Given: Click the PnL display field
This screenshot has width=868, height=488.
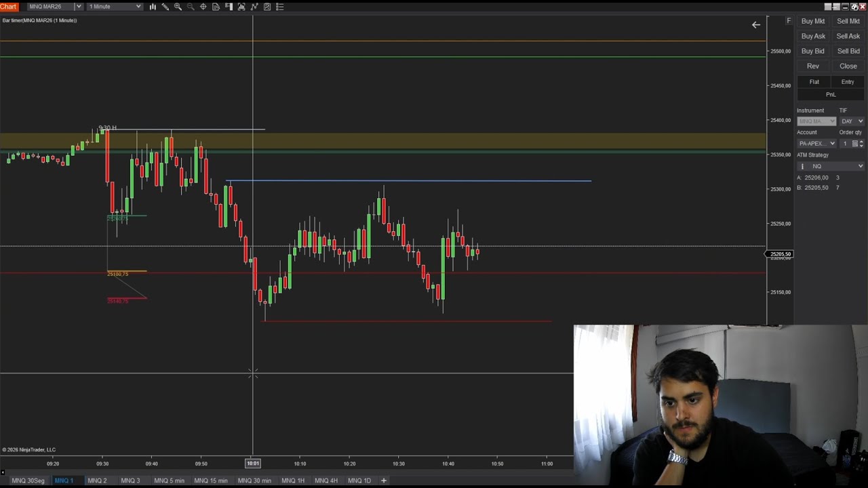Looking at the screenshot, I should click(x=831, y=95).
